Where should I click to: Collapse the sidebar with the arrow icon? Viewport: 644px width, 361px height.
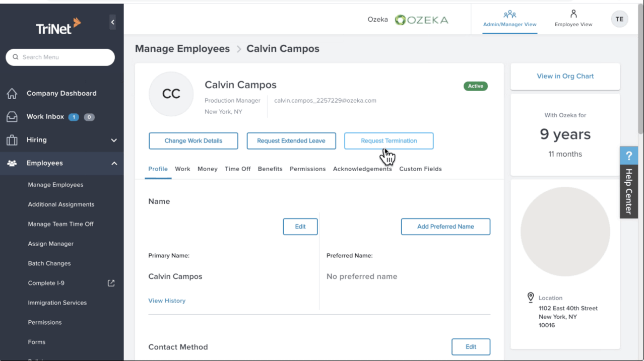[x=112, y=22]
